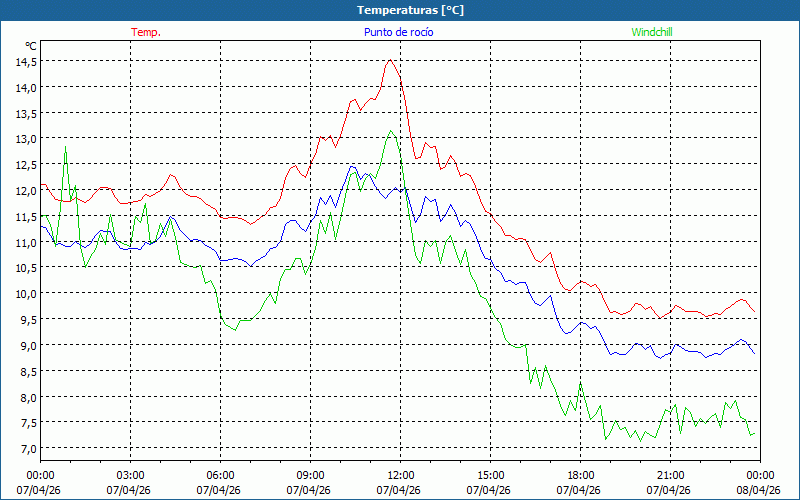
Task: Click the 10,0 y-axis tick label
Action: pos(26,293)
